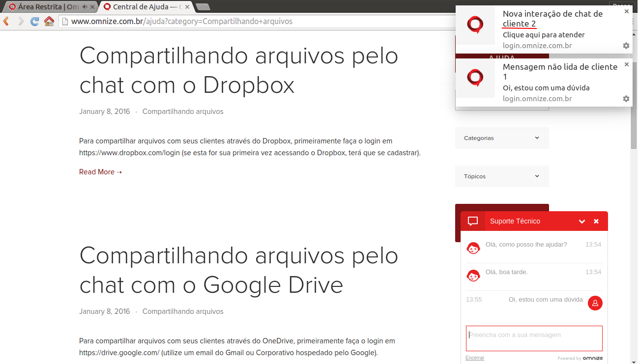This screenshot has width=638, height=364.
Task: Expand the Tópicos dropdown
Action: click(x=502, y=176)
